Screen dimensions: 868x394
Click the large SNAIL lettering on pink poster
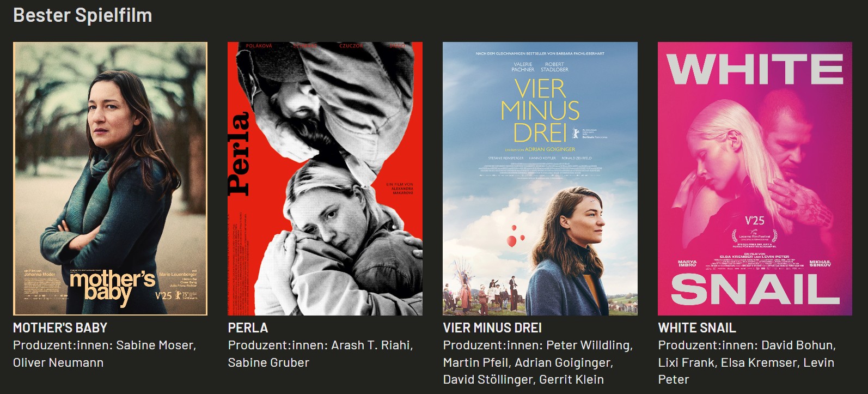(x=755, y=289)
